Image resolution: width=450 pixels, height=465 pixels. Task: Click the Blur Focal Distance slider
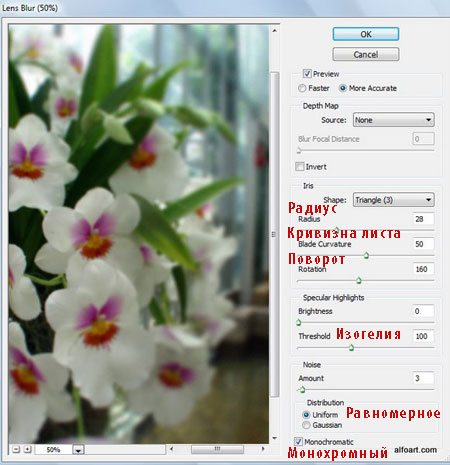(x=366, y=151)
